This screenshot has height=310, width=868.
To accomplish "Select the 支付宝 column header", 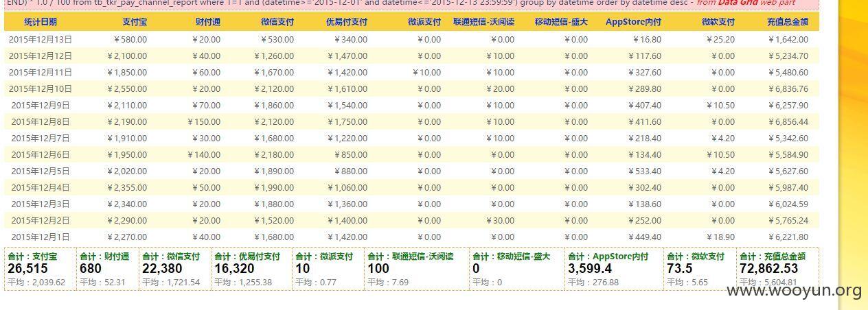I will coord(134,22).
